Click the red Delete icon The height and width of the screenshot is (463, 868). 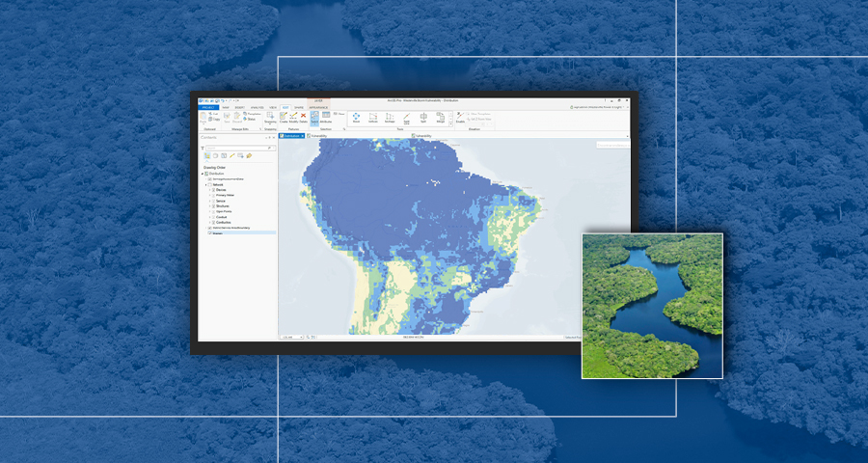(x=303, y=117)
